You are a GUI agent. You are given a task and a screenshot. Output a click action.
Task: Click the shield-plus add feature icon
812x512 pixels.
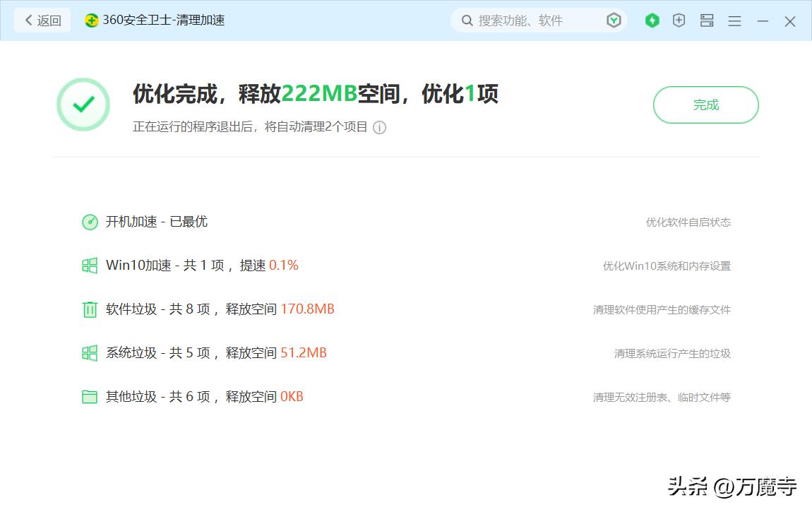[679, 20]
